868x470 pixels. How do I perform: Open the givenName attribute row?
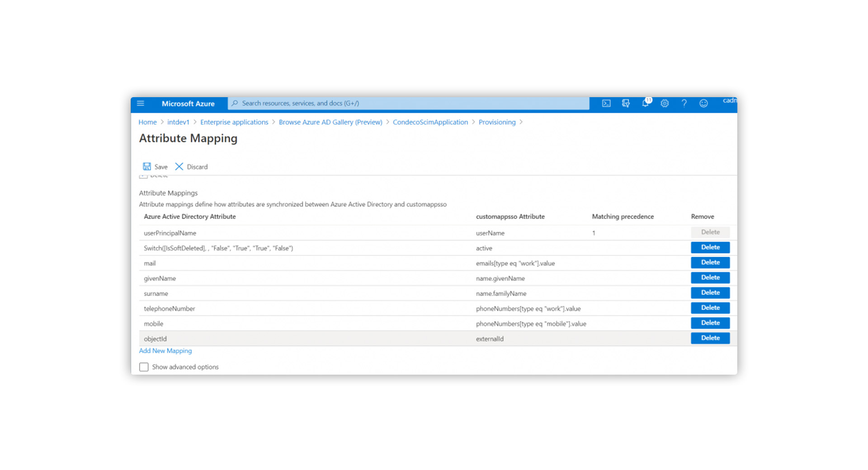tap(160, 278)
